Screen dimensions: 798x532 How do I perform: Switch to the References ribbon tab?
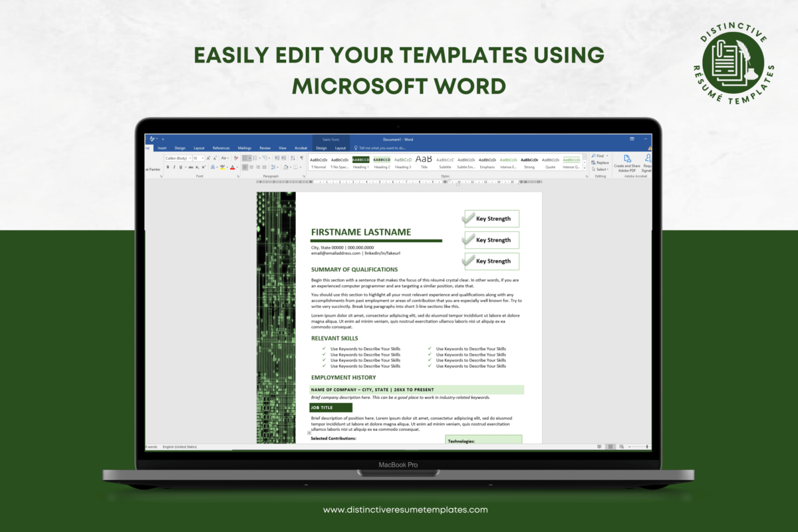coord(221,148)
